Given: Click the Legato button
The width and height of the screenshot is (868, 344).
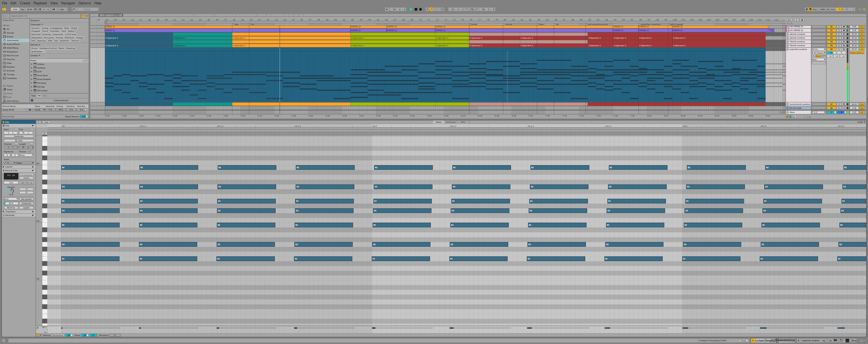Looking at the screenshot, I should 26,208.
